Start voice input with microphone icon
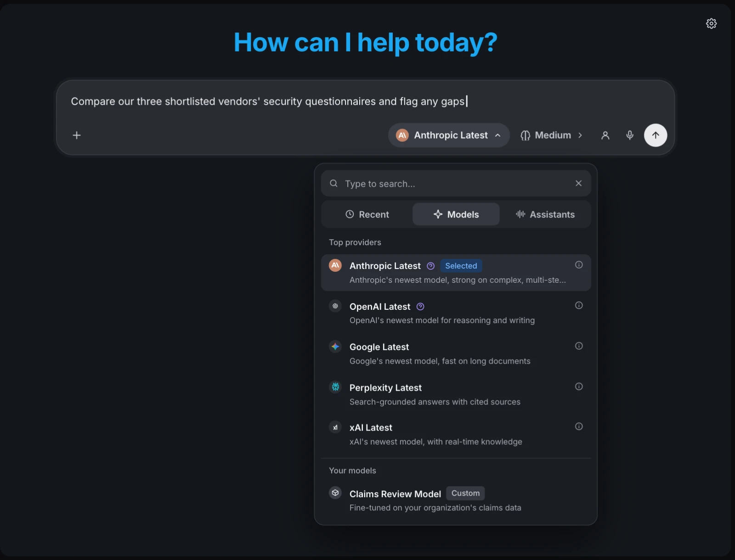This screenshot has width=735, height=560. point(630,135)
